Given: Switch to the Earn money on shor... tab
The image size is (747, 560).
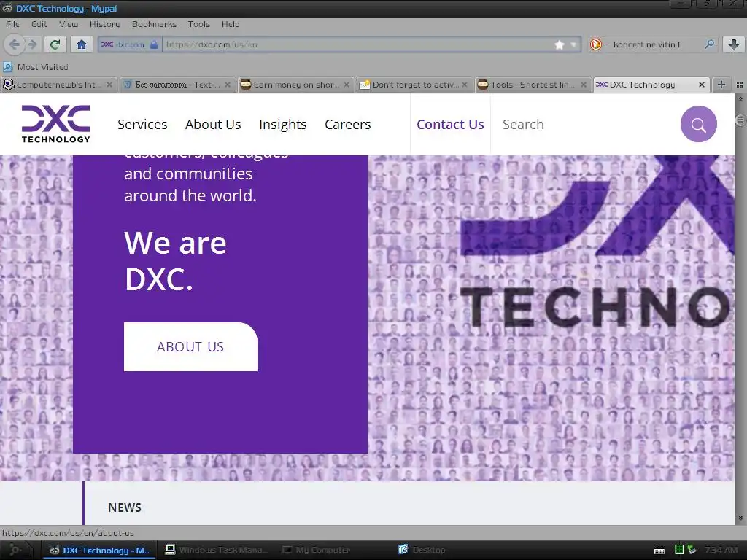Looking at the screenshot, I should pyautogui.click(x=295, y=85).
